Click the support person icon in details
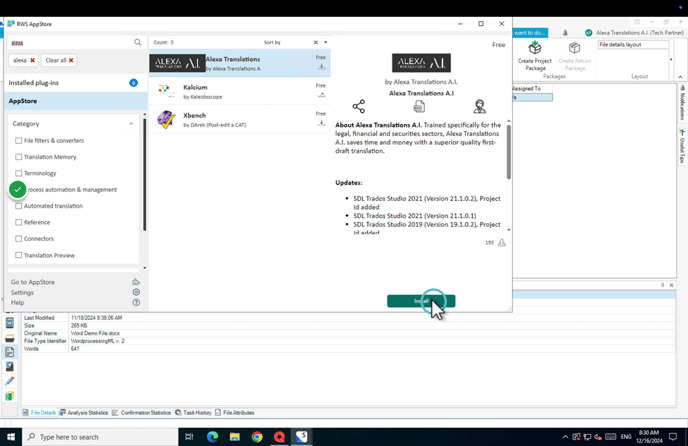 click(479, 106)
